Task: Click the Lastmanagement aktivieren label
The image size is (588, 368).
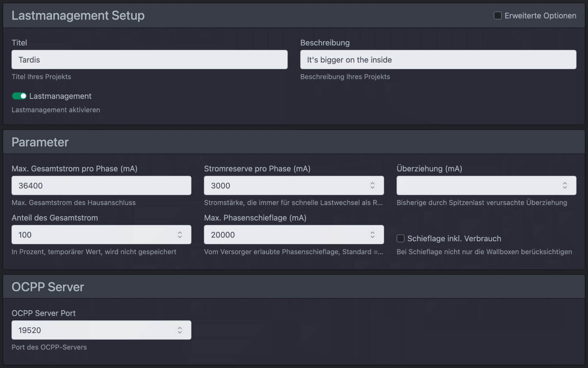Action: pyautogui.click(x=55, y=110)
